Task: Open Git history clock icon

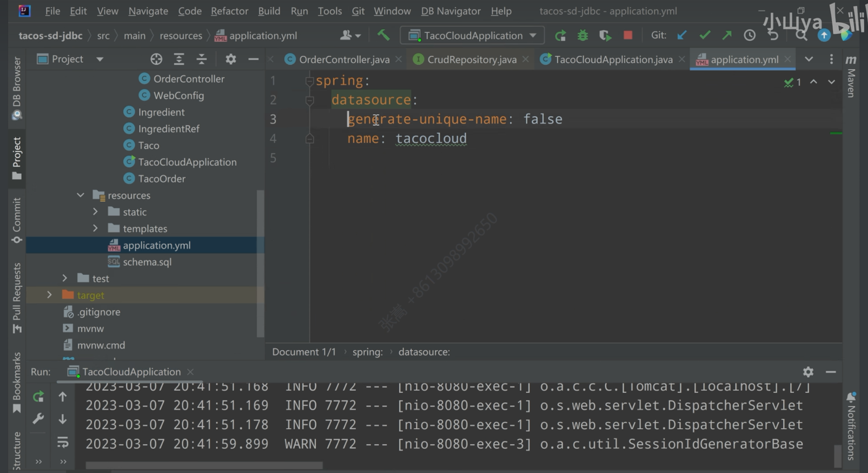Action: [750, 35]
